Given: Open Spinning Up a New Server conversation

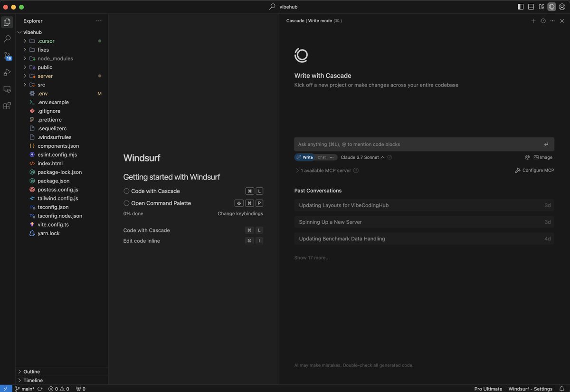Looking at the screenshot, I should pos(424,222).
